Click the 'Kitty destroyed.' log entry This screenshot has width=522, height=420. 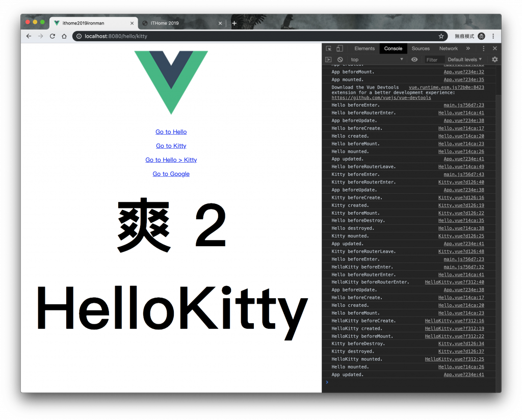353,351
